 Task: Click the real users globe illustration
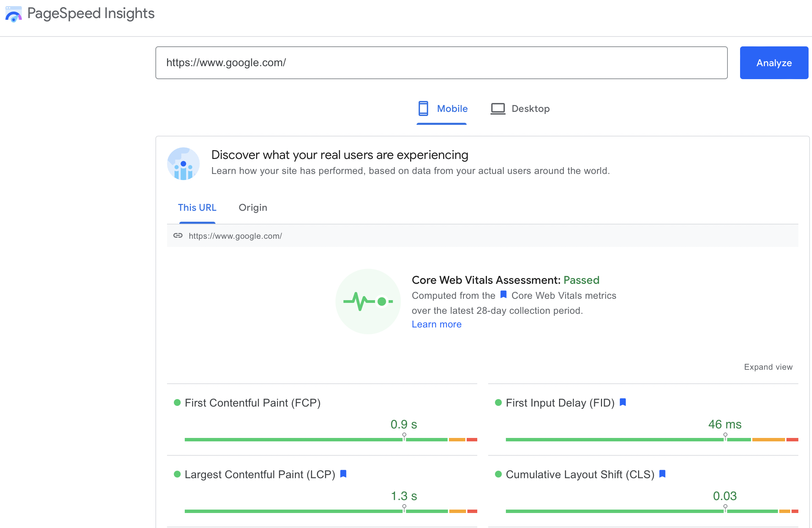(183, 164)
